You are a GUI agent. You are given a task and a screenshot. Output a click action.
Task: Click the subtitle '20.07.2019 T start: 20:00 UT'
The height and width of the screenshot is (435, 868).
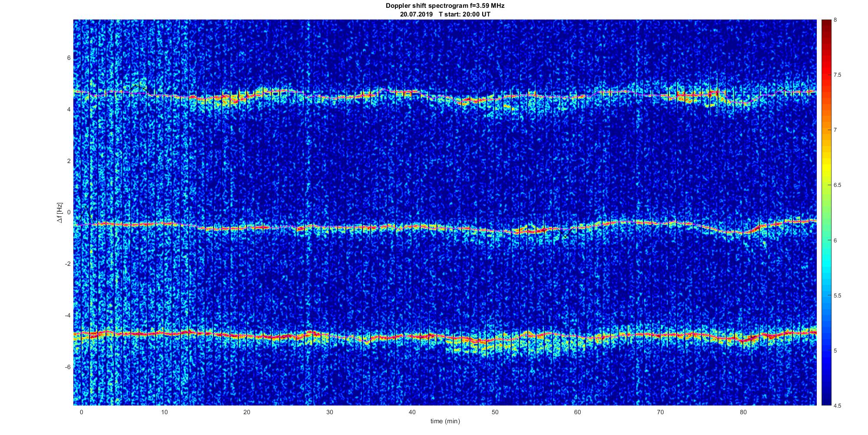(x=445, y=14)
